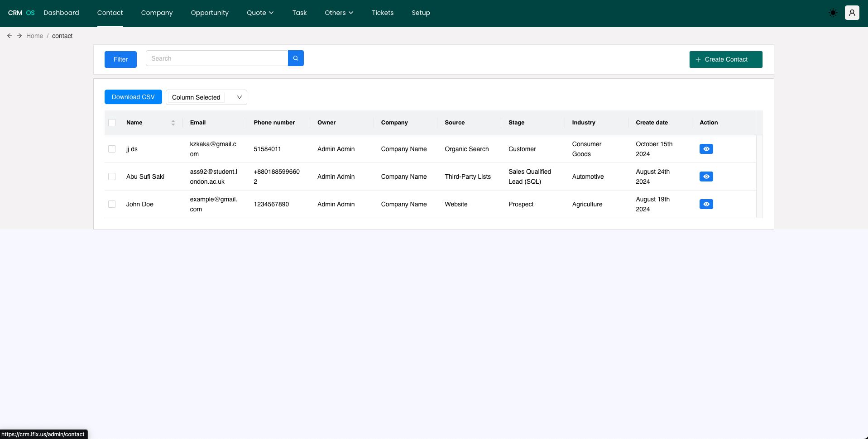The height and width of the screenshot is (439, 868).
Task: View John Doe contact eye icon
Action: tap(706, 204)
